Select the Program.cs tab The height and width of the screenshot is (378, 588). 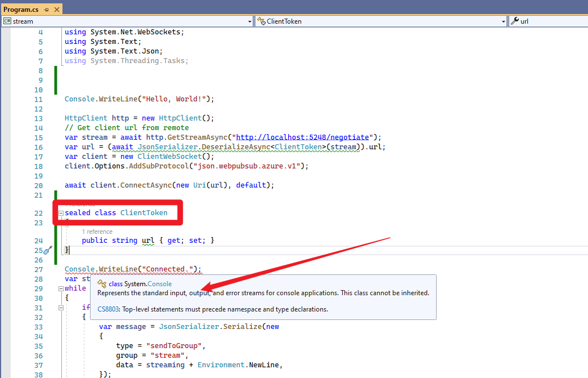(x=21, y=10)
